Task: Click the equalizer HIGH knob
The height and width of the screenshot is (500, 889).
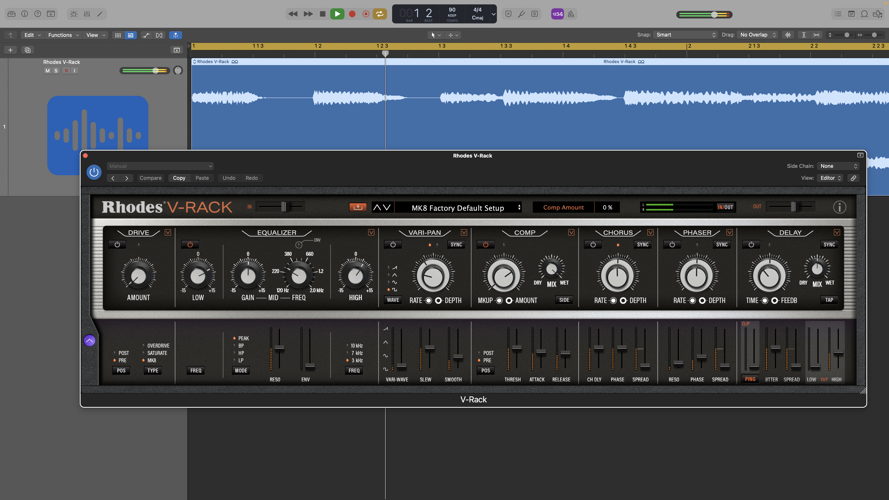Action: pyautogui.click(x=355, y=276)
